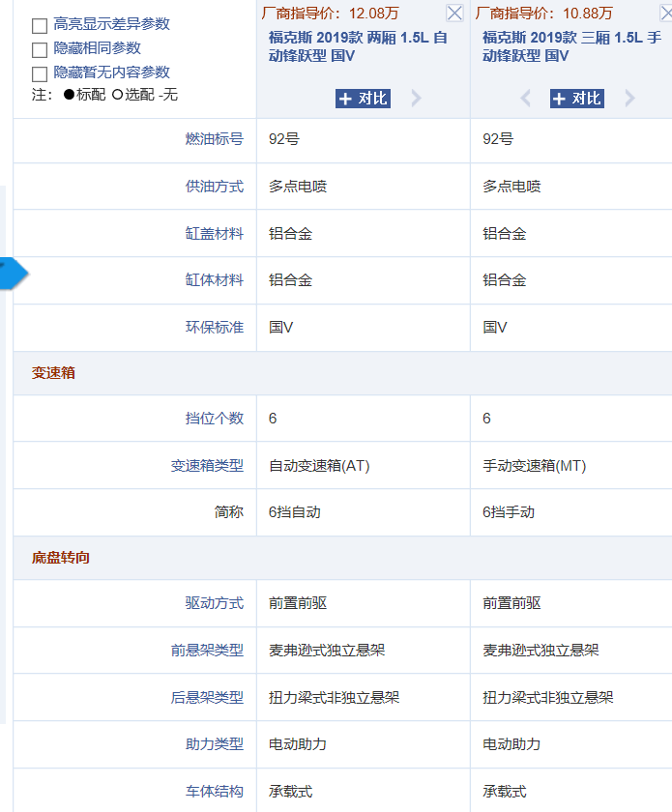The width and height of the screenshot is (672, 812).
Task: Add 两厢 1.5L 自动锋跃型 to 对比
Action: (x=363, y=99)
